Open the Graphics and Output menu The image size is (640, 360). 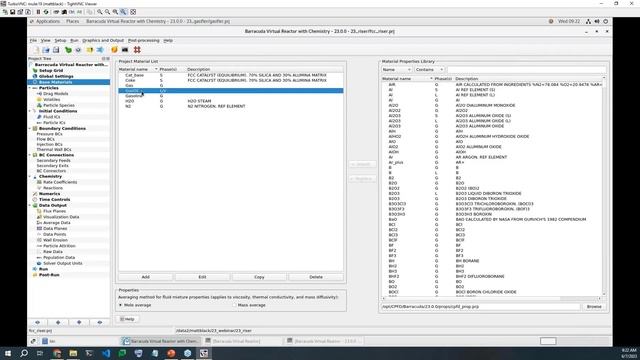tap(103, 40)
